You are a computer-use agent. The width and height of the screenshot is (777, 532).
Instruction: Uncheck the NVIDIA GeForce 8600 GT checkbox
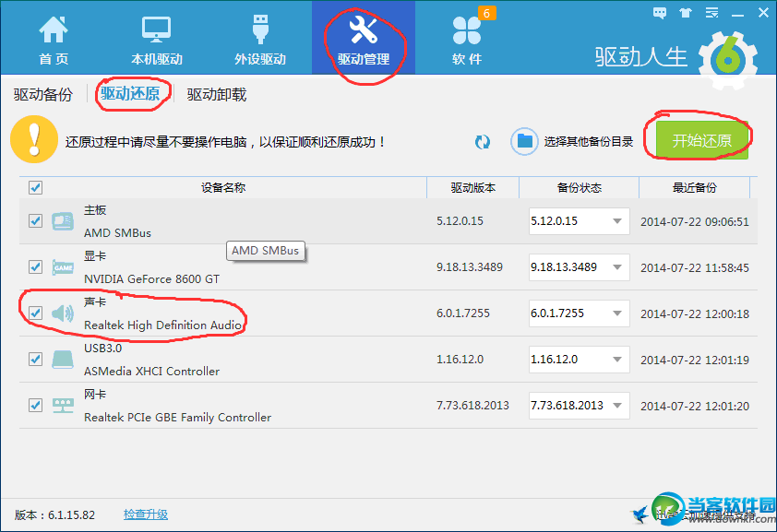click(x=35, y=266)
